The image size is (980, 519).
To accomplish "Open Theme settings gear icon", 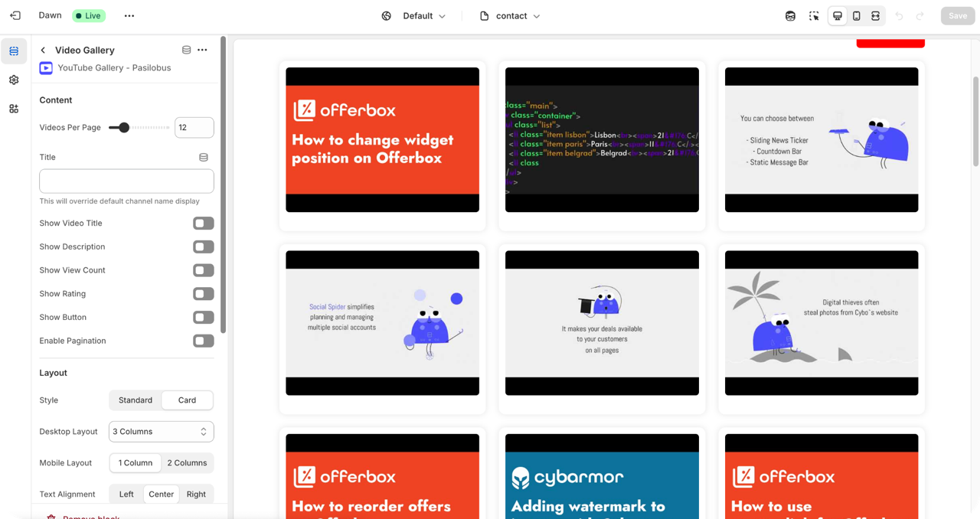I will pos(14,80).
